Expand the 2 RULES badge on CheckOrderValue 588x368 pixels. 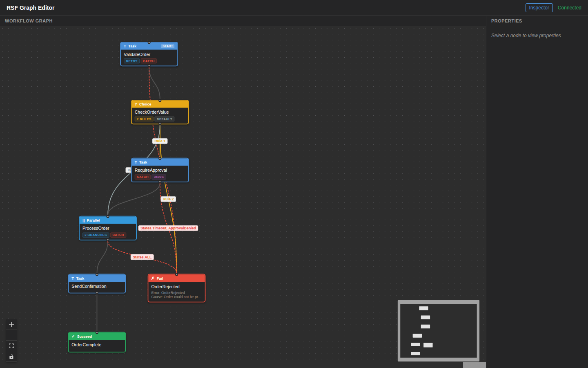[x=144, y=119]
